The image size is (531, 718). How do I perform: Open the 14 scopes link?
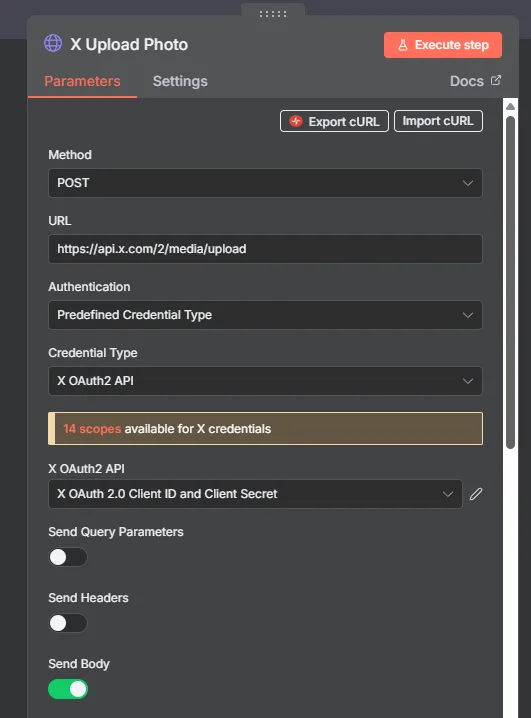click(x=92, y=429)
